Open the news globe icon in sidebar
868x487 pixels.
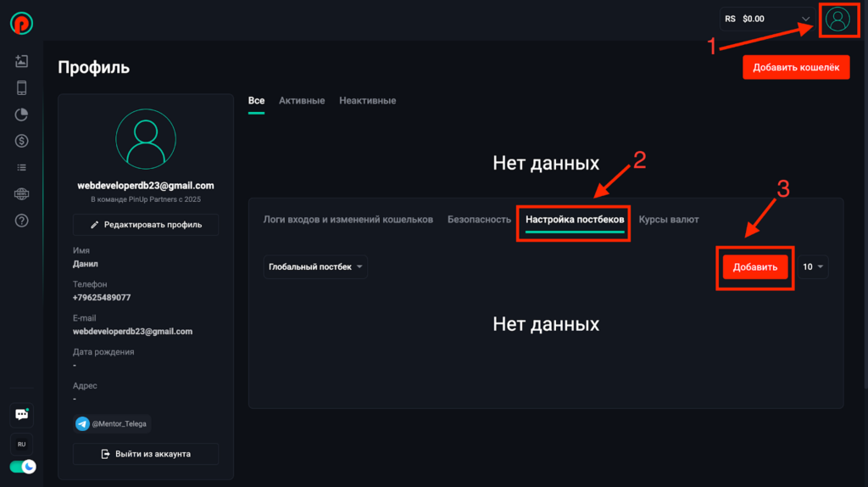coord(21,194)
